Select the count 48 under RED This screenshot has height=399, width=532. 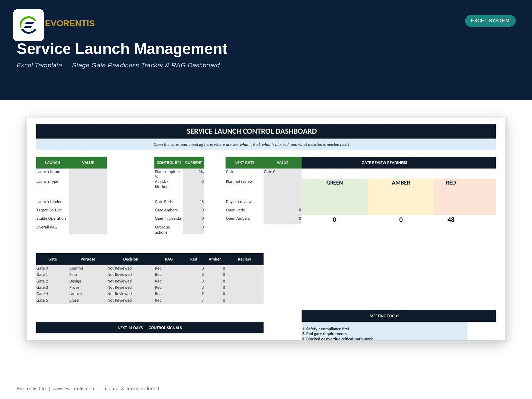451,220
